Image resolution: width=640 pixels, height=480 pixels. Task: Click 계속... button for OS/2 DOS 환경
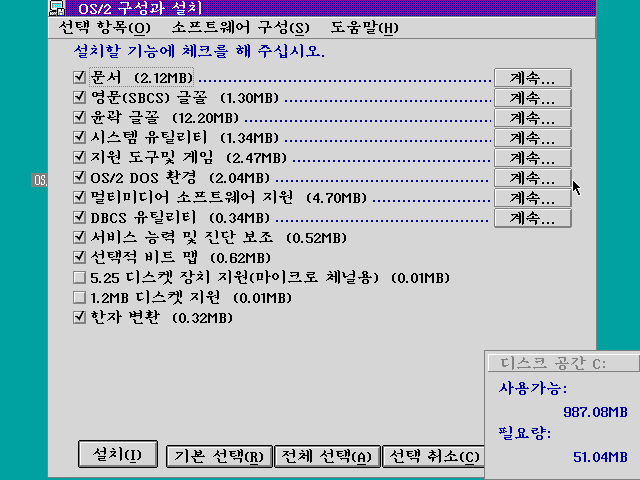(x=533, y=178)
